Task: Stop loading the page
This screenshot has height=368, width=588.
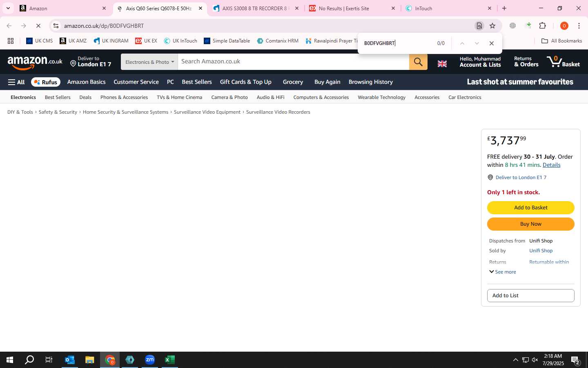Action: (38, 26)
